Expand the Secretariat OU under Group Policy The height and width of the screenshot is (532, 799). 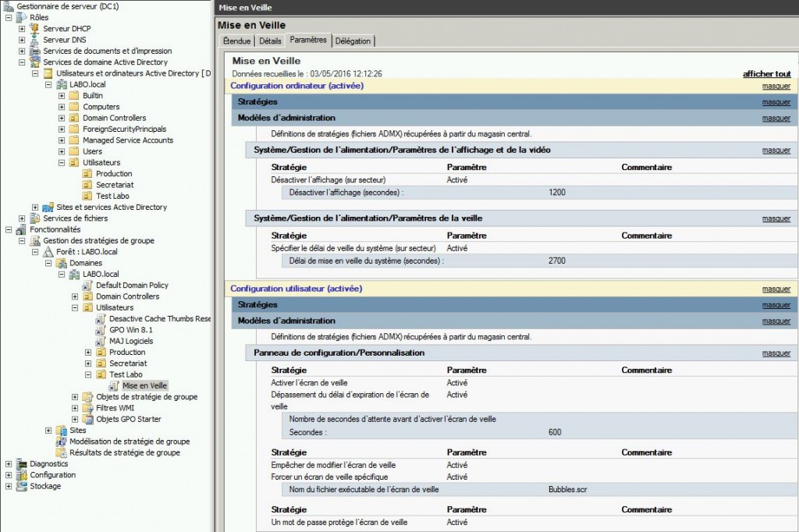coord(88,364)
